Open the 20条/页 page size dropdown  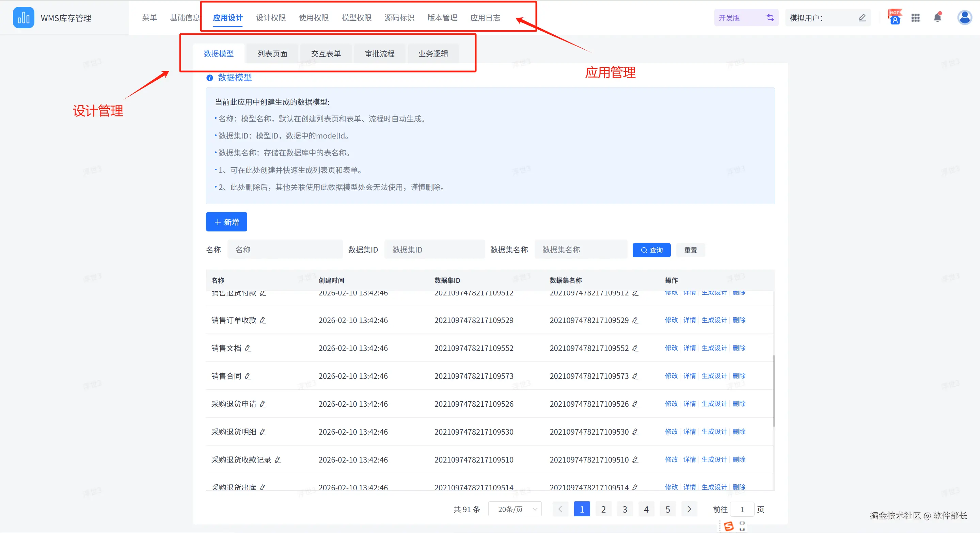[515, 510]
